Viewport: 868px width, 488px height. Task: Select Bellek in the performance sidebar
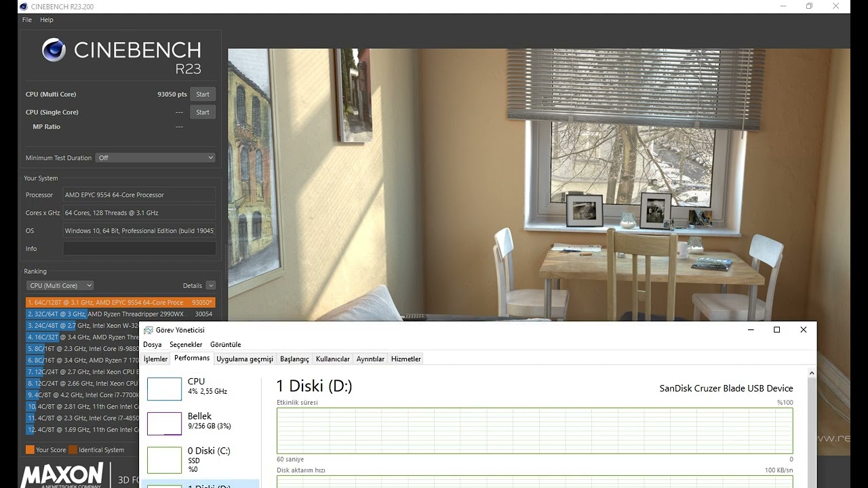[201, 423]
